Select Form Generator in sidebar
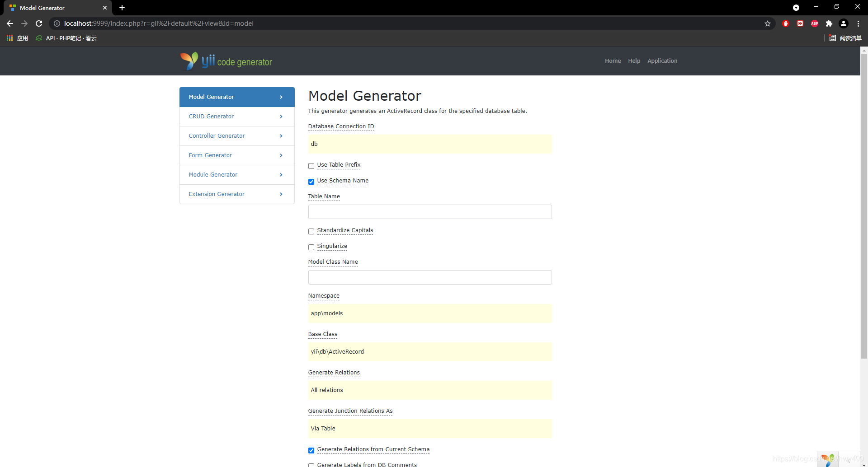The height and width of the screenshot is (467, 868). pos(237,155)
